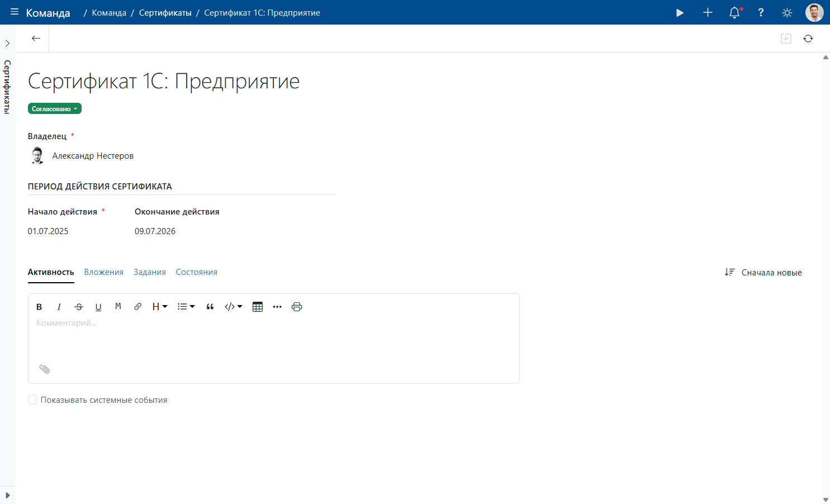Apply bold formatting in comment editor

click(x=39, y=307)
